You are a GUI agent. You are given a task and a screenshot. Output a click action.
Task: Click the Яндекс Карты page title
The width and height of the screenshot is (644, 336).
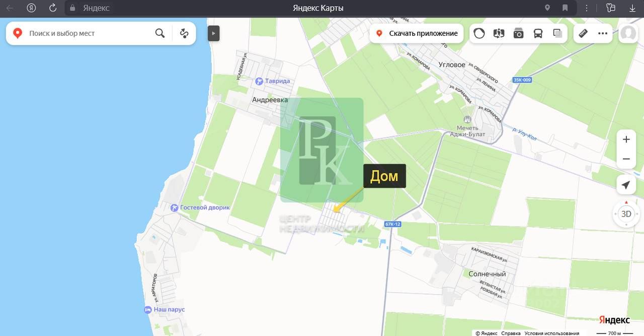click(x=318, y=8)
